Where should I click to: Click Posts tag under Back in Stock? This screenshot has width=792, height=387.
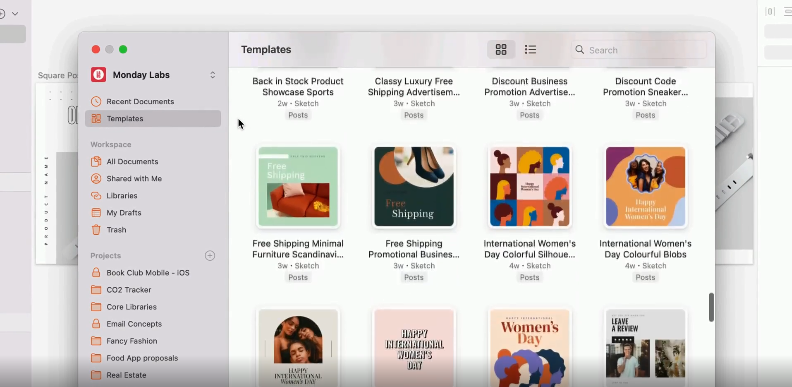298,115
